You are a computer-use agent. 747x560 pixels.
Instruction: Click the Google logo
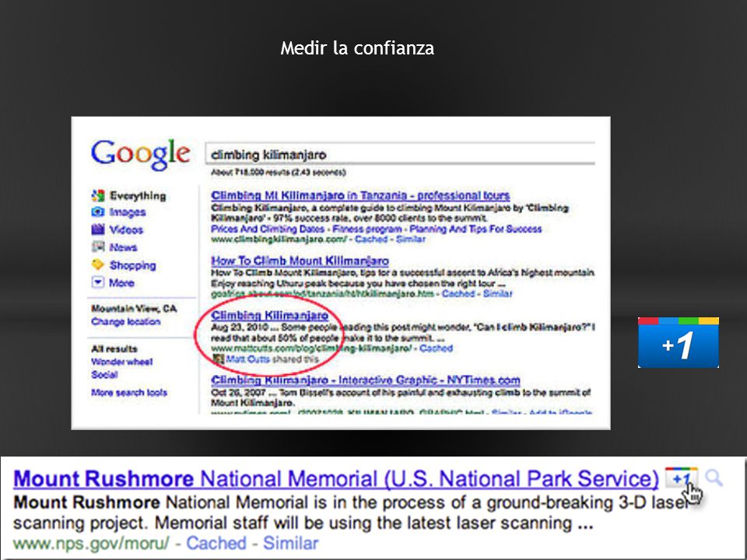pos(141,154)
